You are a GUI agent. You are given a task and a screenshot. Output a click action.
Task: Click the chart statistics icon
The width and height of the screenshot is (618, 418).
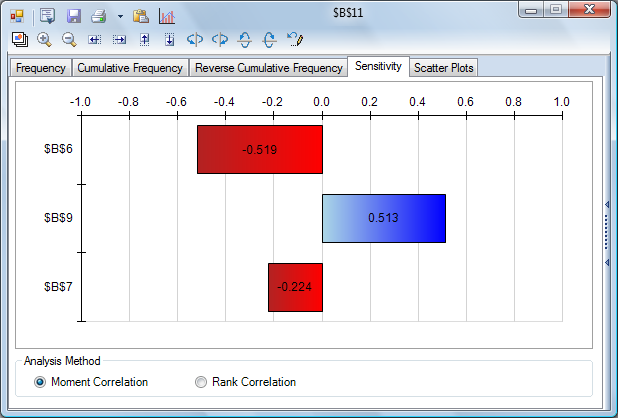coord(167,16)
